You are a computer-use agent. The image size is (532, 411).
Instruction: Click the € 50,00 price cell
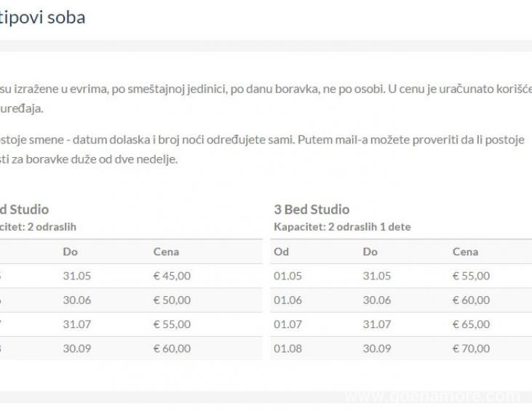(x=172, y=300)
